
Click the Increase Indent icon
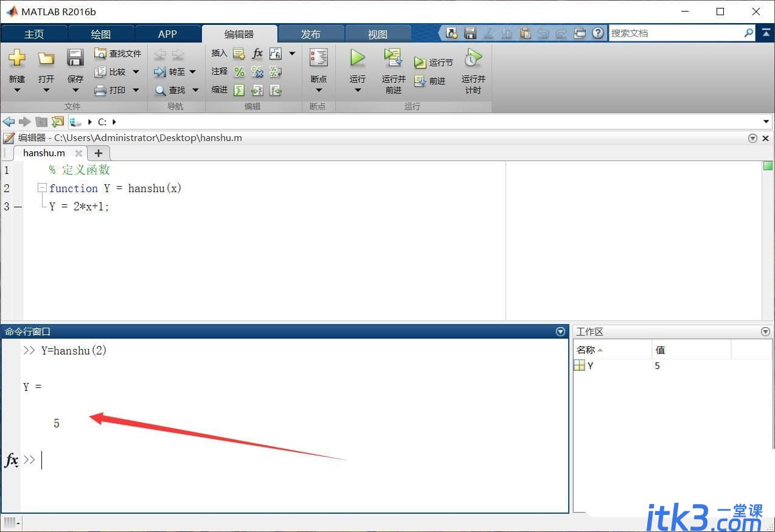257,90
